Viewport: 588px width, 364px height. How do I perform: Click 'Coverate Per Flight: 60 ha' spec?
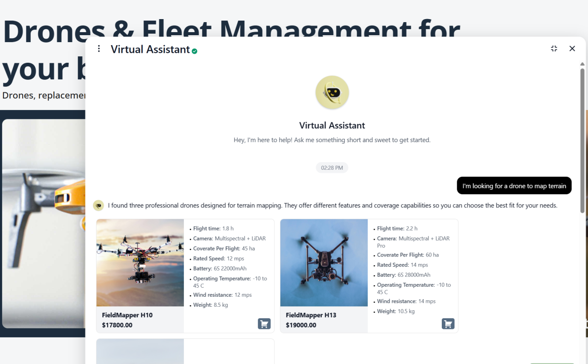[408, 255]
